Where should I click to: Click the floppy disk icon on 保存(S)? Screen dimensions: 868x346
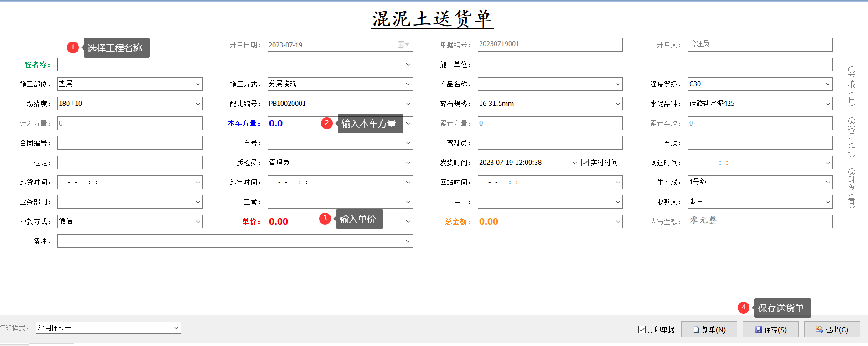759,330
